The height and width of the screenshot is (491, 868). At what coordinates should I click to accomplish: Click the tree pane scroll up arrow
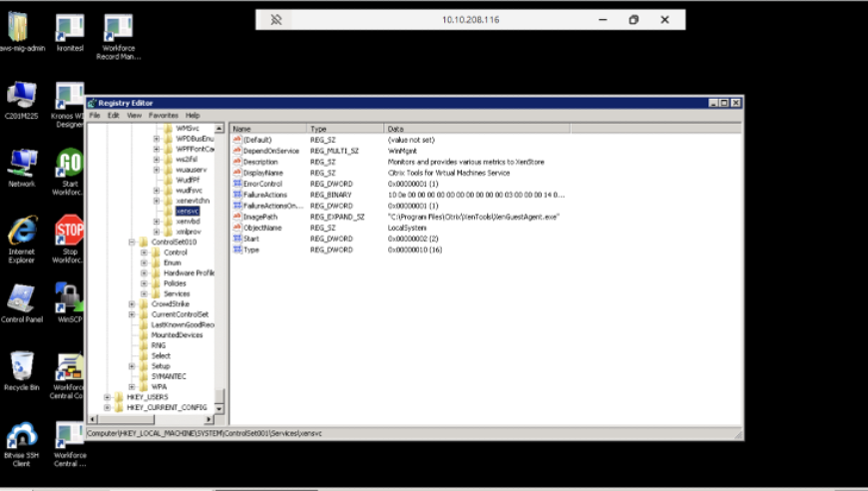pyautogui.click(x=219, y=129)
